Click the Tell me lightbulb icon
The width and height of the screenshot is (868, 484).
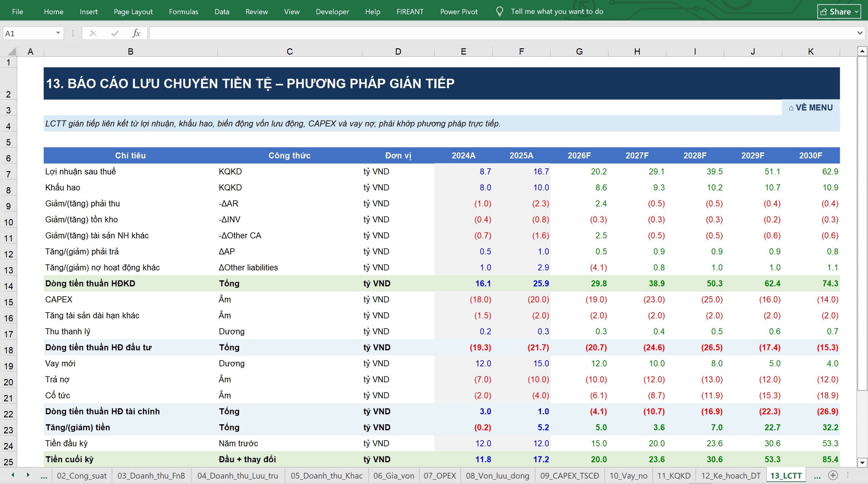click(499, 12)
